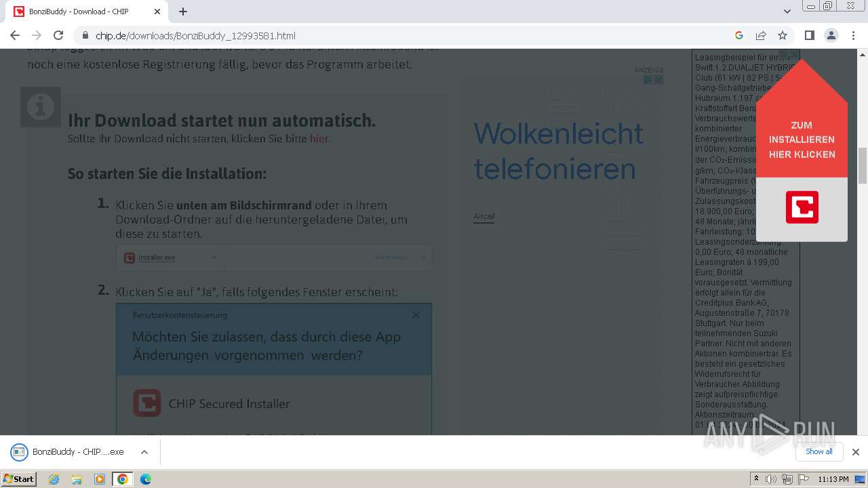This screenshot has width=868, height=488.
Task: Open the Windows Start menu
Action: (19, 479)
